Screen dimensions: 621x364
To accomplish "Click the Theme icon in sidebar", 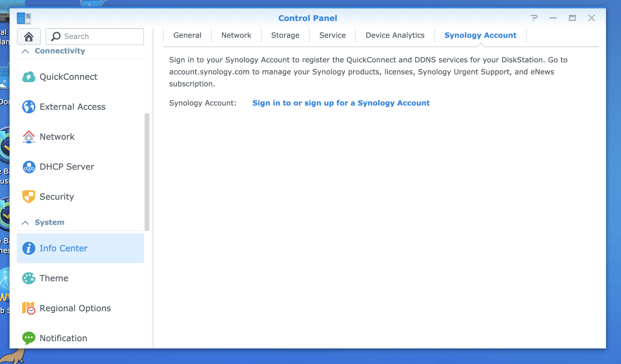I will click(28, 278).
